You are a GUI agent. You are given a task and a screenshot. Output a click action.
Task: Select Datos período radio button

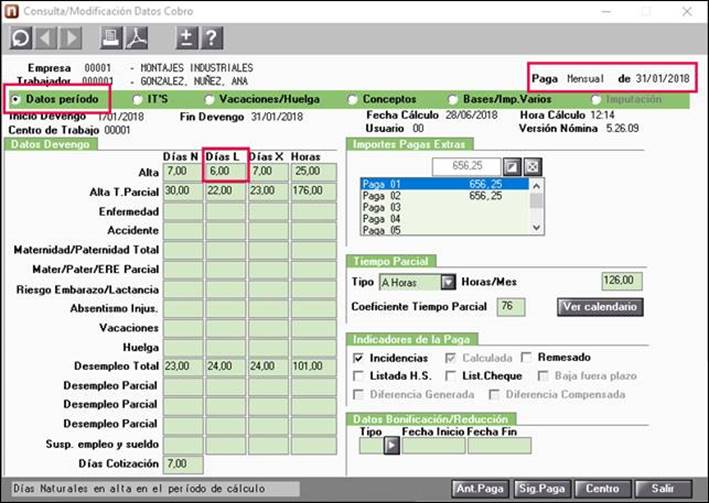pyautogui.click(x=16, y=99)
